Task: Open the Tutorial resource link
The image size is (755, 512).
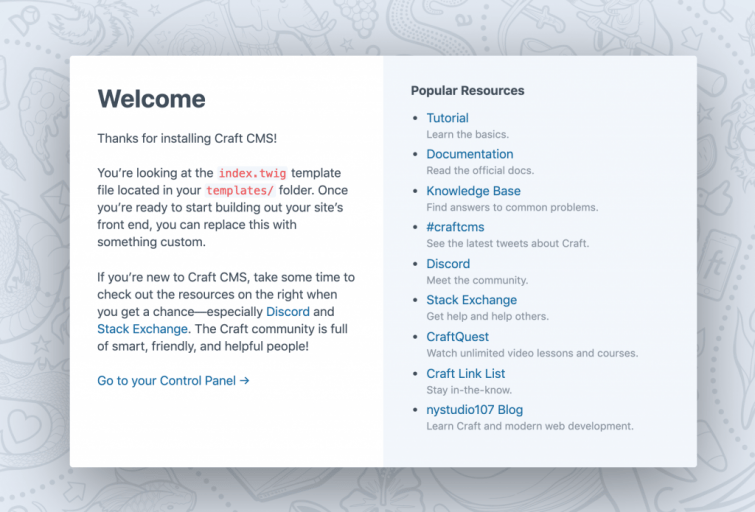Action: click(x=447, y=118)
